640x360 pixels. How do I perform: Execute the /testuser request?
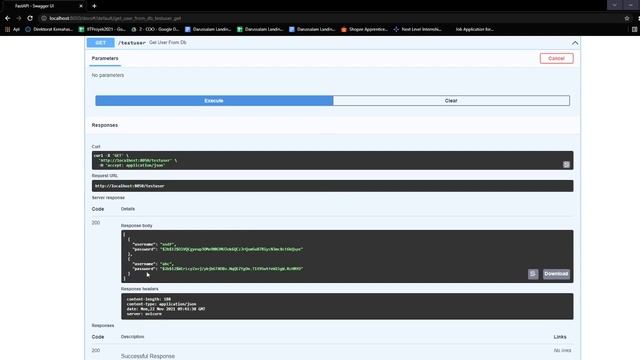[214, 100]
